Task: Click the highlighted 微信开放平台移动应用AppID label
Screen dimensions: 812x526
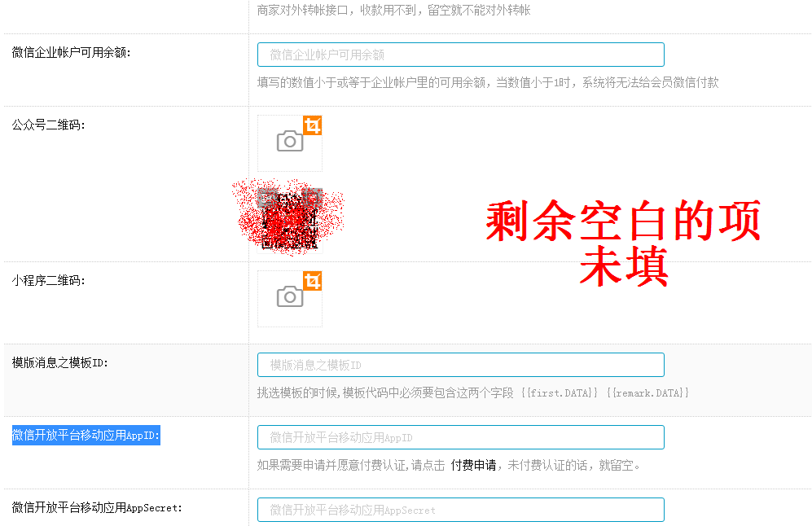Action: point(86,436)
